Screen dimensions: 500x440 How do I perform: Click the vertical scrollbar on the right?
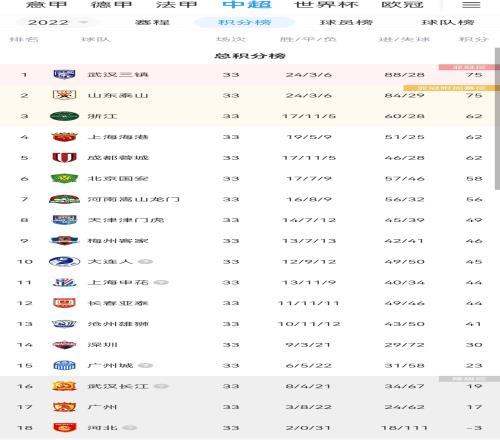pyautogui.click(x=497, y=119)
